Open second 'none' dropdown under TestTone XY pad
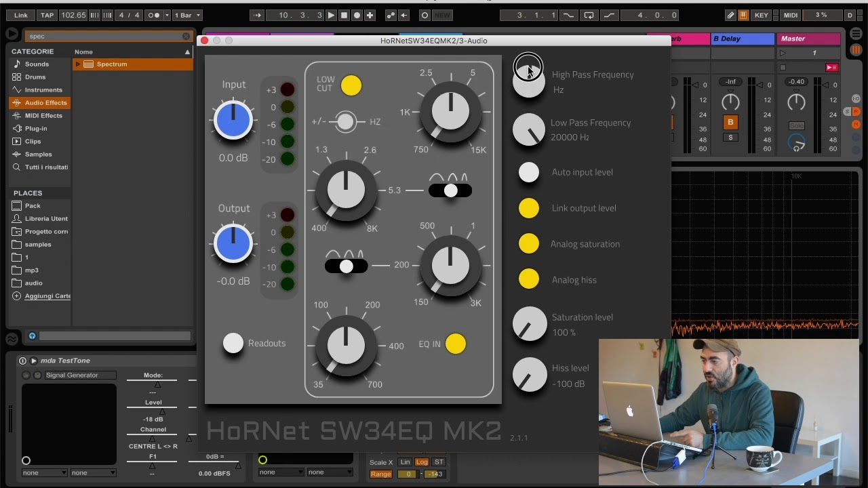The height and width of the screenshot is (488, 868). tap(93, 472)
